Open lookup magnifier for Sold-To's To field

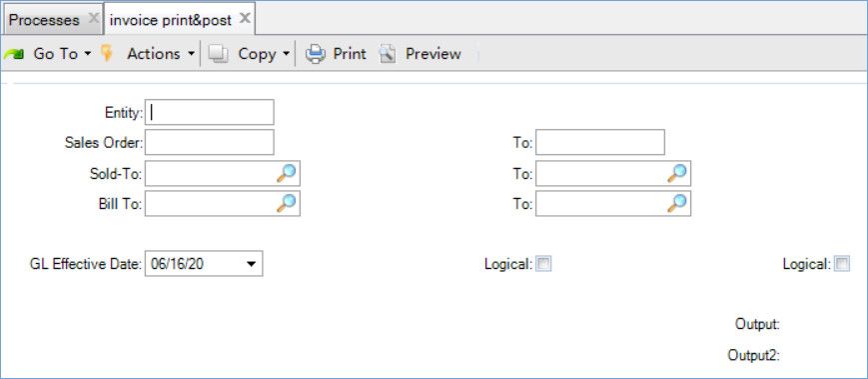tap(677, 173)
